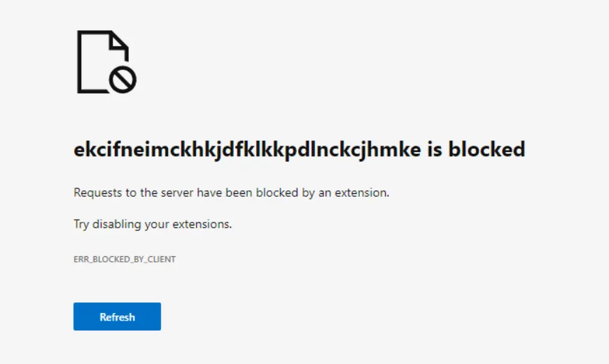Click the word 'Requests' starting the description
Image resolution: width=609 pixels, height=364 pixels.
coord(96,192)
